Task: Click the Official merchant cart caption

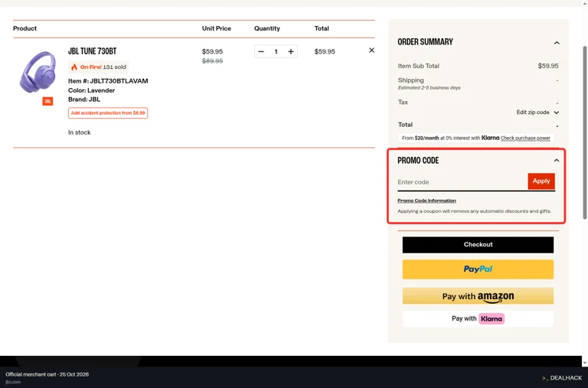Action: coord(47,374)
